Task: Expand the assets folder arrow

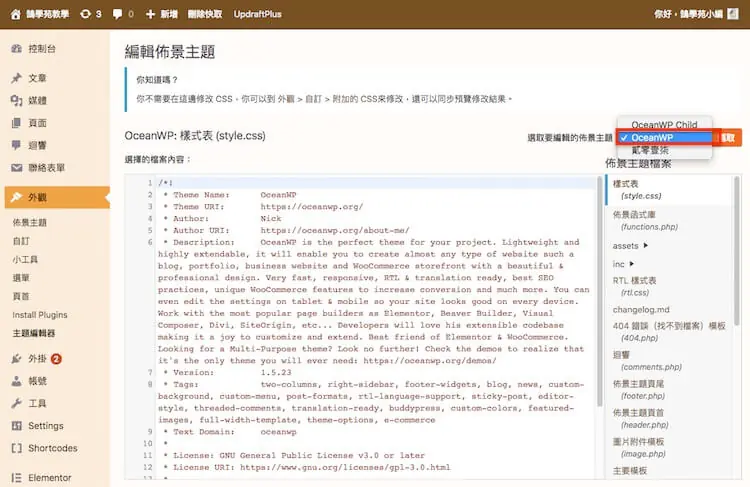Action: click(x=646, y=245)
